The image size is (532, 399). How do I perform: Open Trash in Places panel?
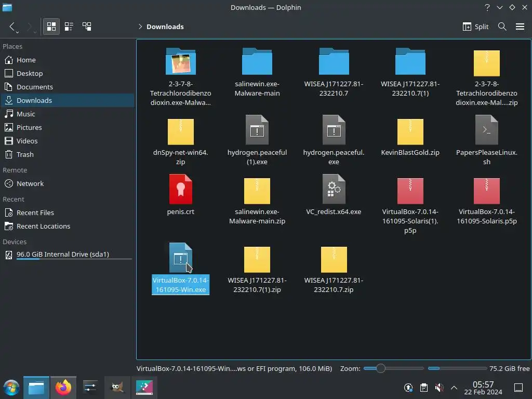67,154
